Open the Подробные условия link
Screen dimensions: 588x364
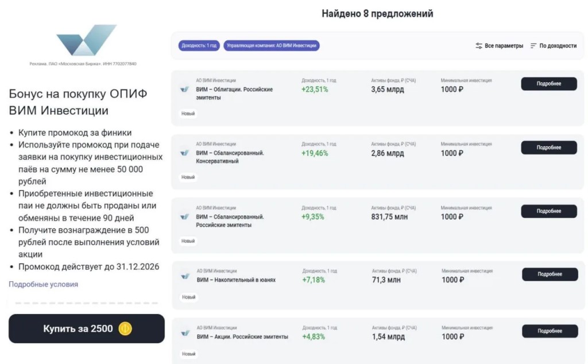[44, 284]
